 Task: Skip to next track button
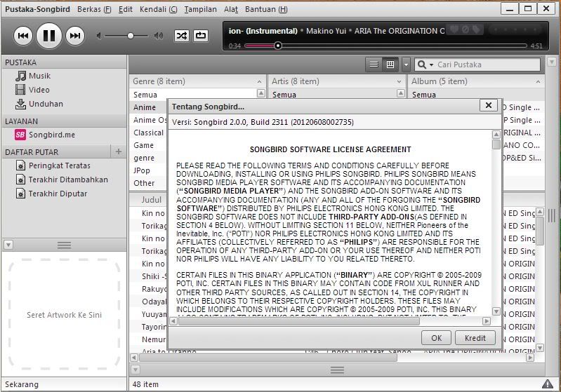pos(75,36)
